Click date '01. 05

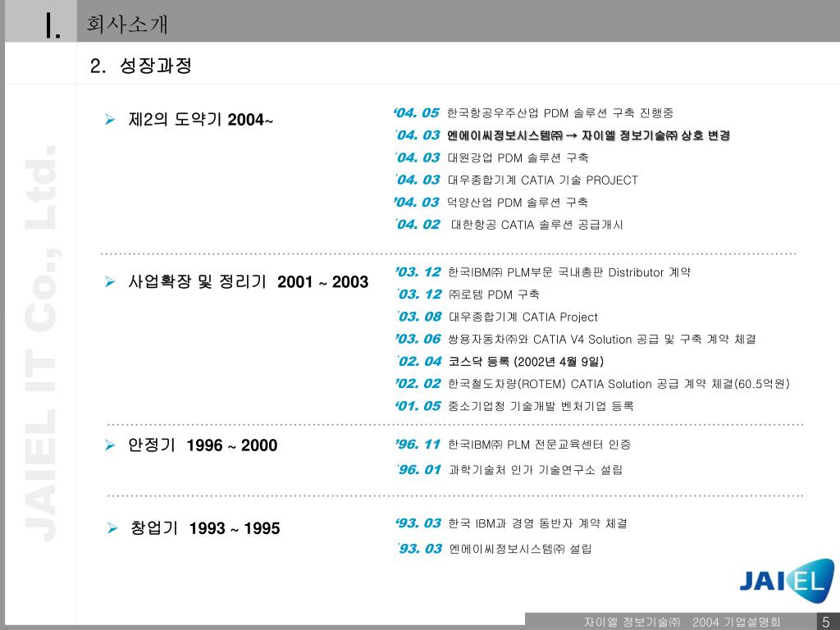click(418, 406)
